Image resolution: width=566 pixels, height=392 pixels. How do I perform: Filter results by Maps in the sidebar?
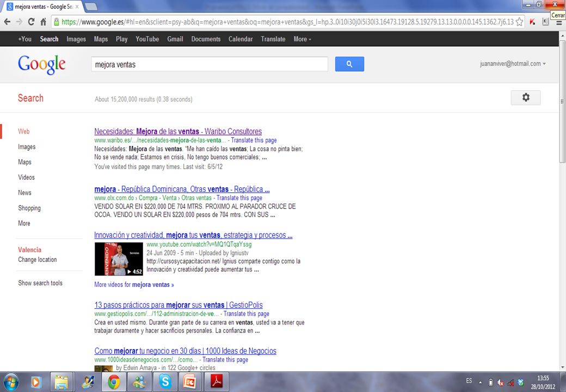[x=24, y=162]
